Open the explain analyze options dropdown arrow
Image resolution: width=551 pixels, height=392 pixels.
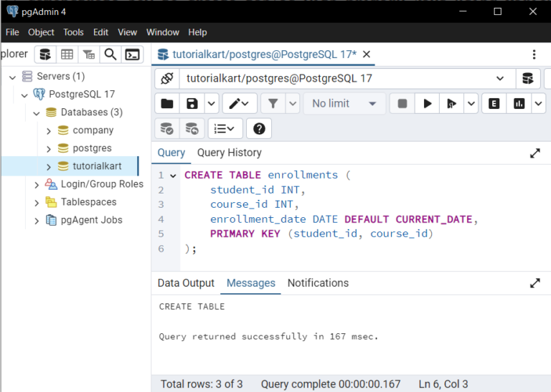(538, 103)
